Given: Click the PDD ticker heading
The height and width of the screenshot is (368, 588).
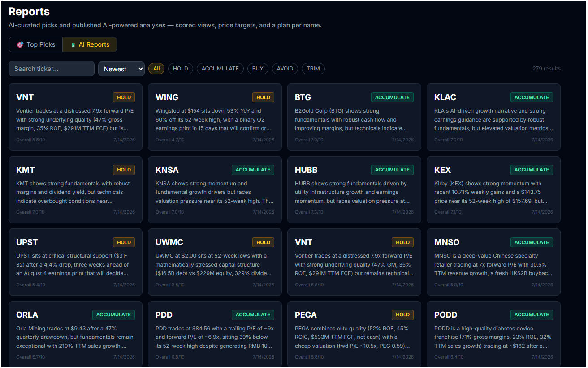Looking at the screenshot, I should tap(164, 315).
